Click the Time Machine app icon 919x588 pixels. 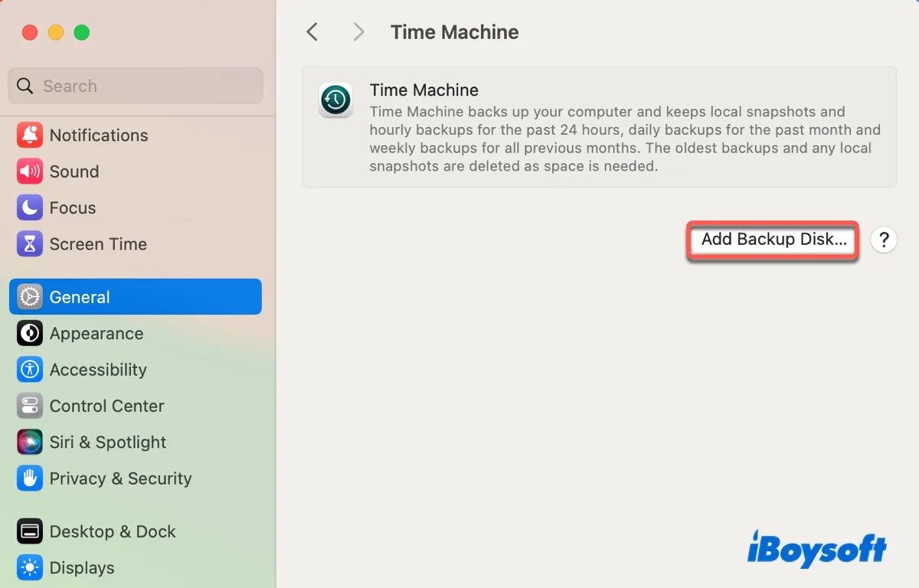click(335, 100)
